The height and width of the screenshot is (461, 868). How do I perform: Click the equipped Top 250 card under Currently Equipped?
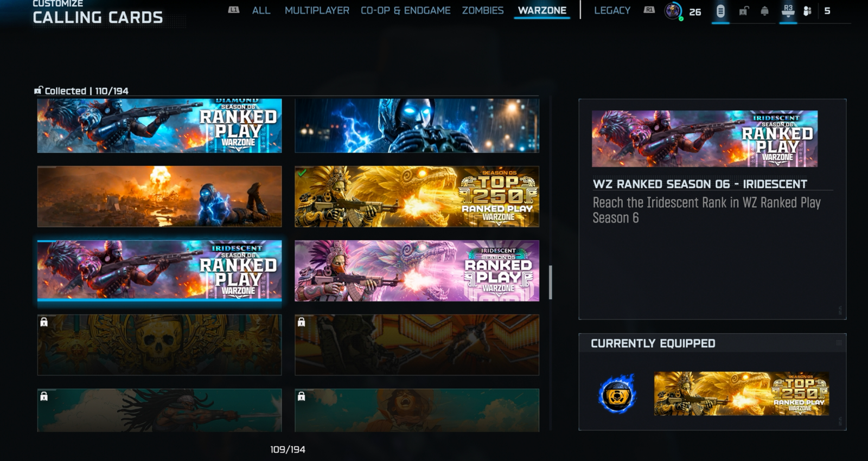pos(742,394)
